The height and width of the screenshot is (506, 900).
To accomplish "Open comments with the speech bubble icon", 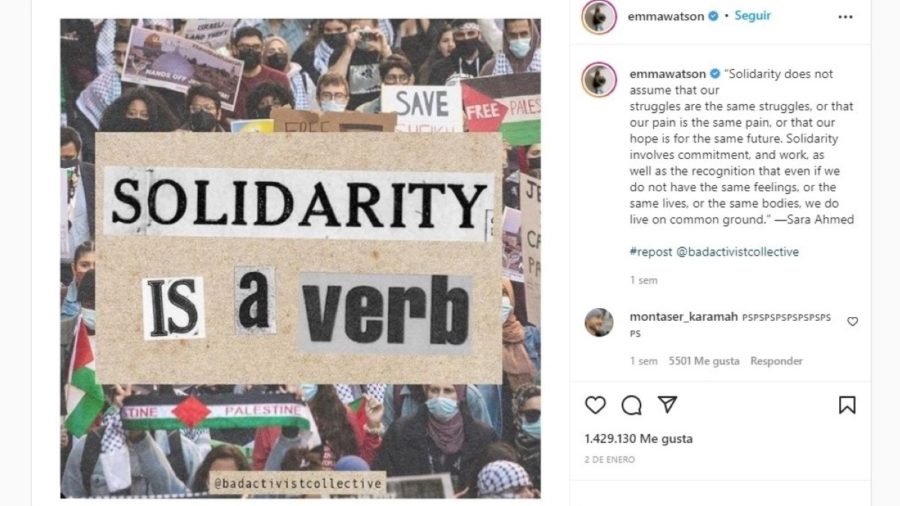I will pyautogui.click(x=631, y=405).
